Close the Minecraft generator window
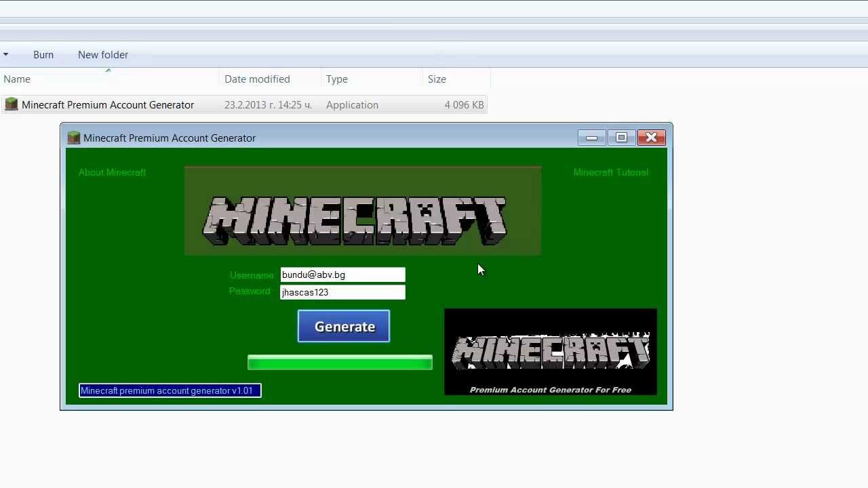 coord(651,138)
